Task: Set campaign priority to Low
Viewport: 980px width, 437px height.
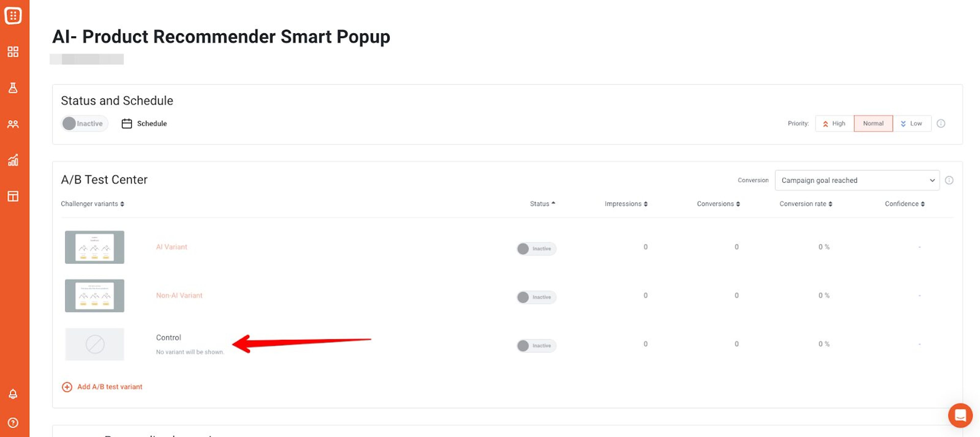Action: (912, 123)
